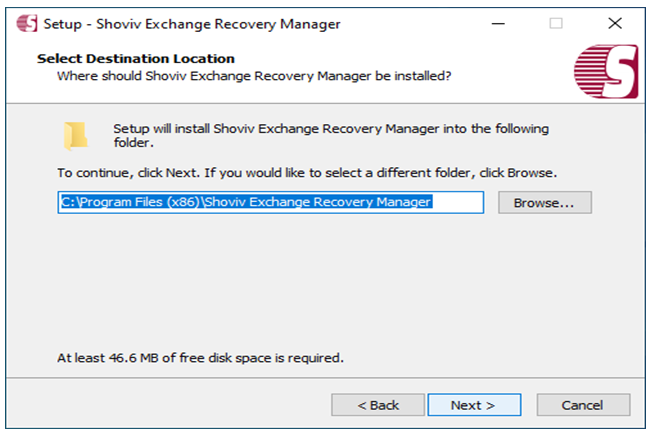Cancel the installation
650x432 pixels.
[583, 405]
